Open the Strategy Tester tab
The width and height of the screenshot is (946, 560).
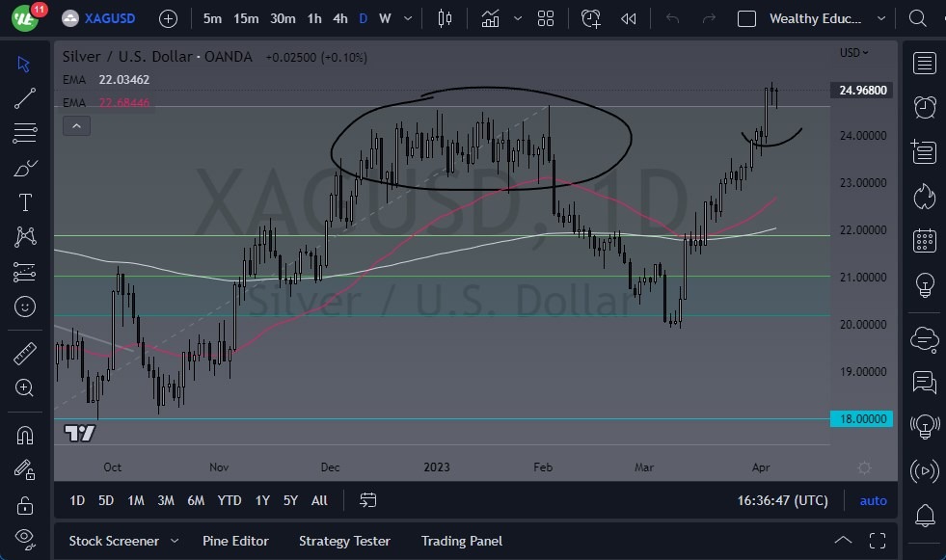[344, 541]
